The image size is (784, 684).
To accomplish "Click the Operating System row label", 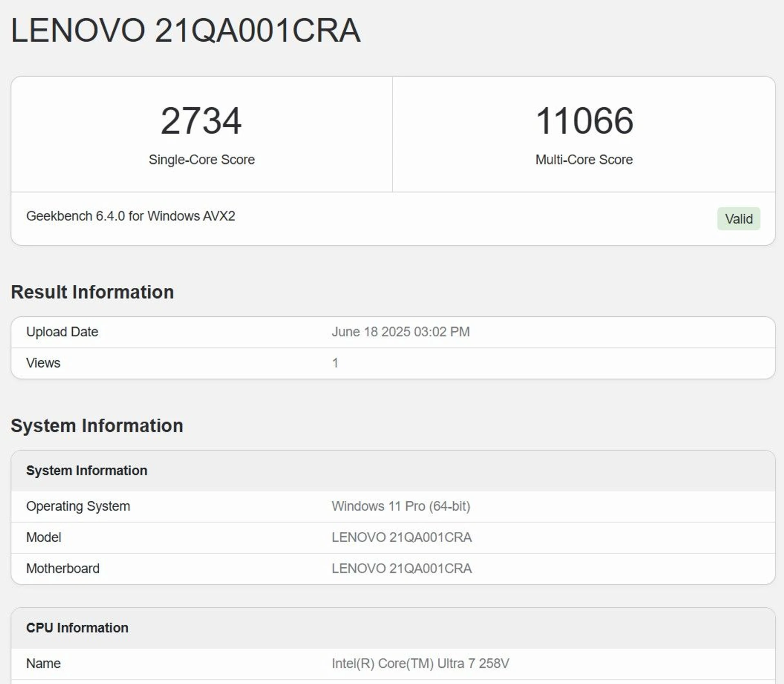I will coord(78,506).
